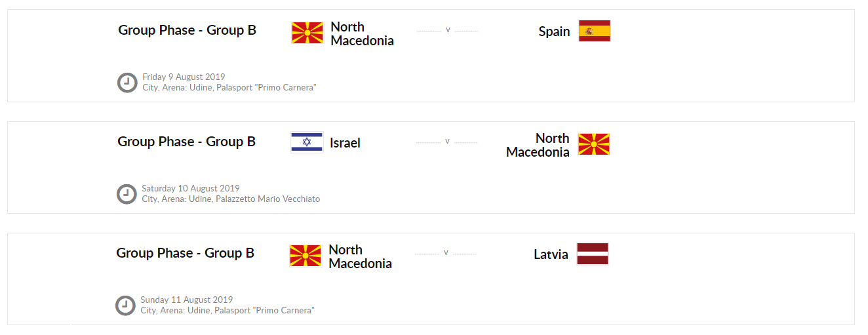This screenshot has width=868, height=335.
Task: Click the Palazzetto Mario Vecchiato venue text
Action: pos(267,199)
